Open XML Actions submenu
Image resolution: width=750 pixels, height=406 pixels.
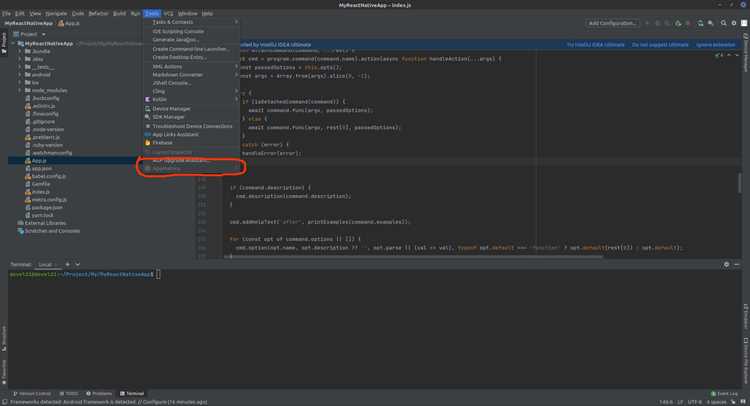click(x=191, y=66)
